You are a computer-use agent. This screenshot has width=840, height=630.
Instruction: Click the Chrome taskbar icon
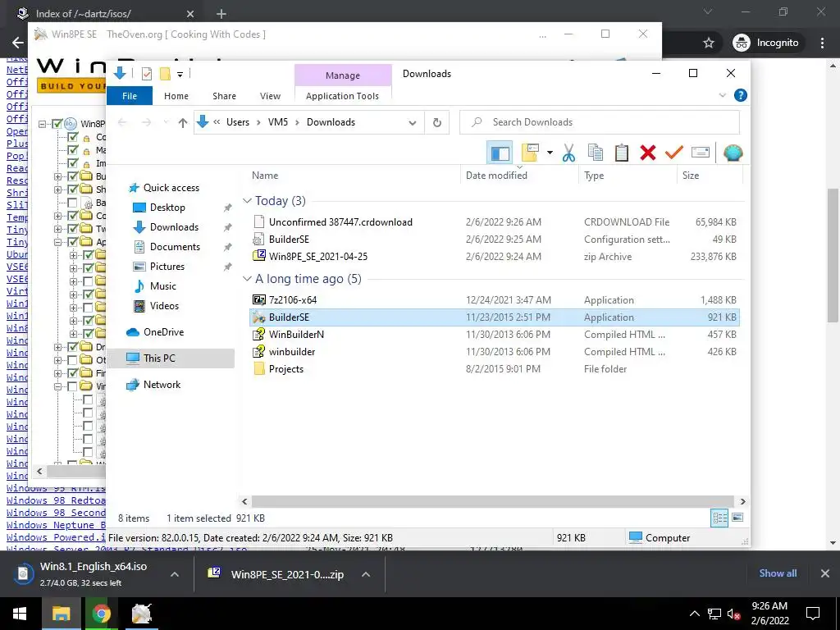coord(101,614)
